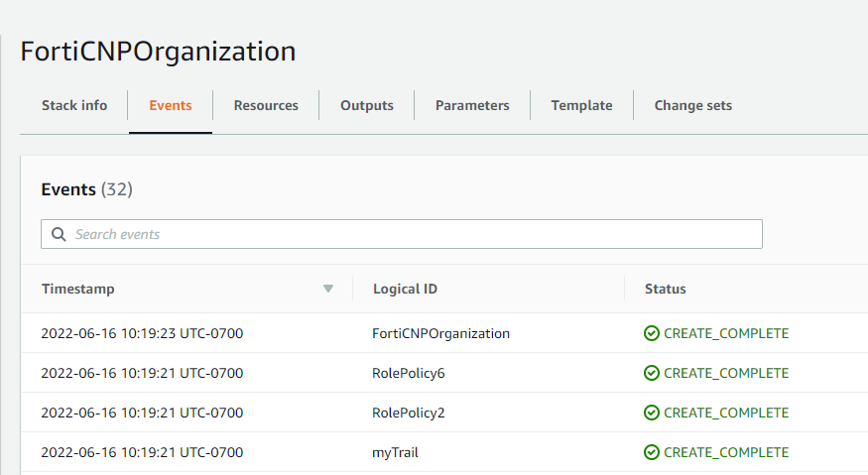
Task: Click the success check icon for FortiCNPOrganization event
Action: 652,333
